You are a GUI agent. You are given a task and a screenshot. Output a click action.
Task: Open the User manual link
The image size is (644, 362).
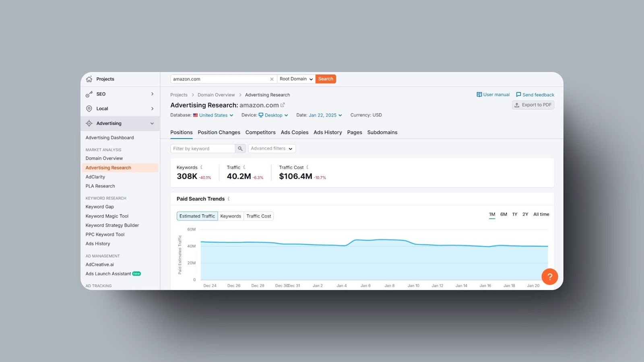tap(493, 95)
